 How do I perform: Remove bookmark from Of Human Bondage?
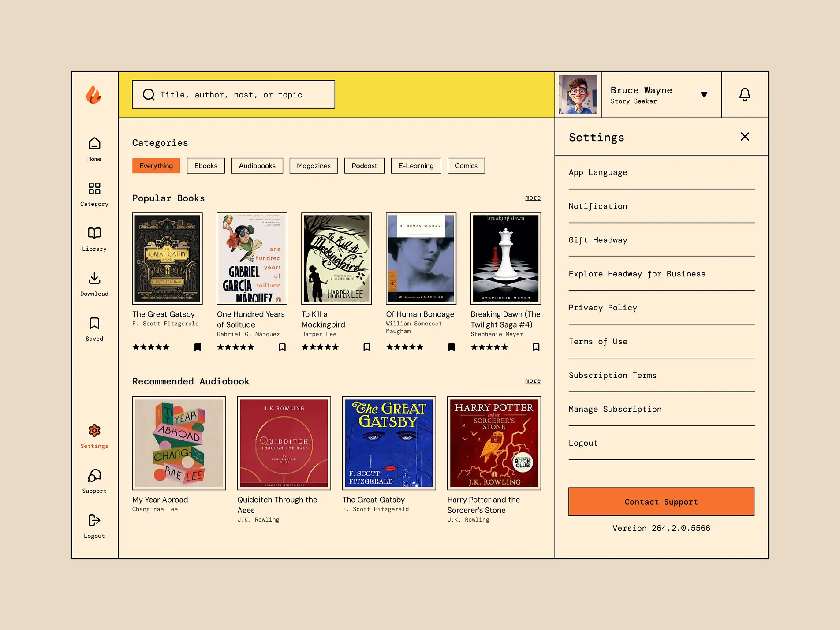coord(452,347)
